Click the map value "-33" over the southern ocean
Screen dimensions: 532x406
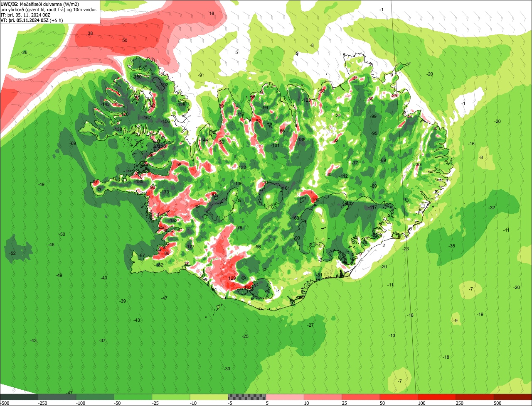(x=227, y=369)
